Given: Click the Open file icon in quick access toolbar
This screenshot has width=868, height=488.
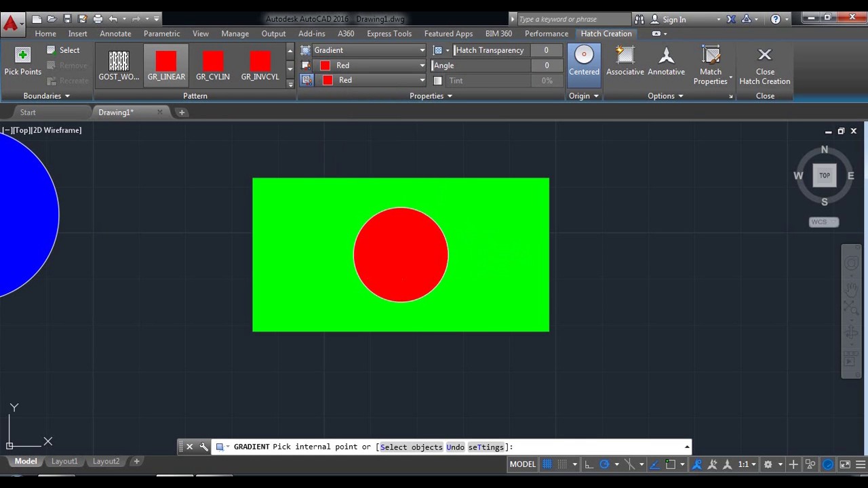Looking at the screenshot, I should point(52,19).
